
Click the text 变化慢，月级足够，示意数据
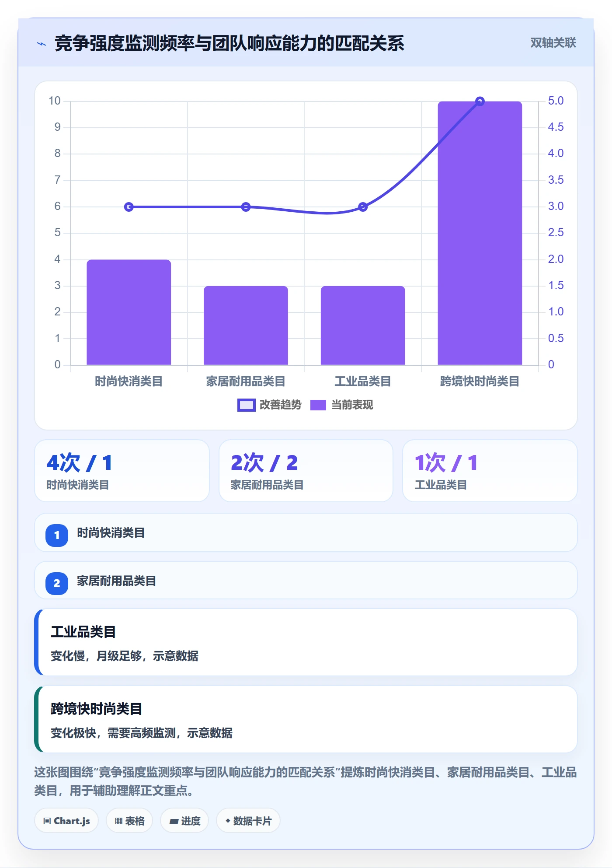coord(125,656)
